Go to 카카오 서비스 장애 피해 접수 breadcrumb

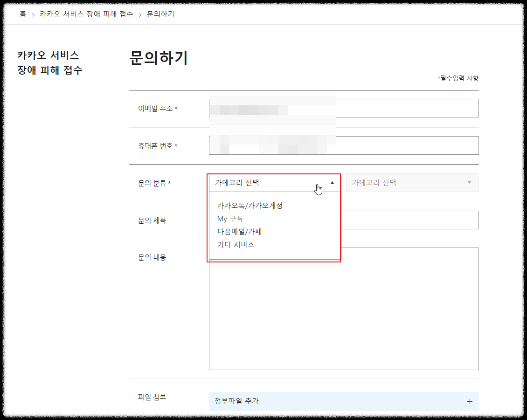[86, 14]
